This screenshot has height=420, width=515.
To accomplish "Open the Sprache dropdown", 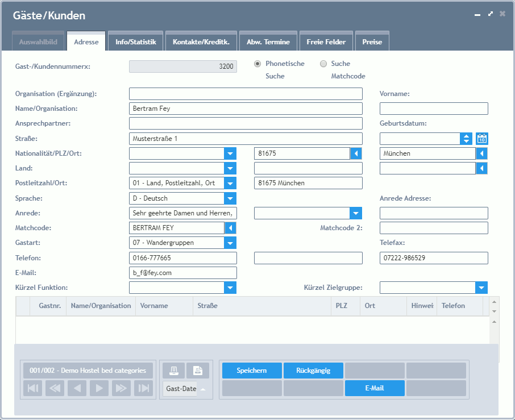I will [230, 198].
